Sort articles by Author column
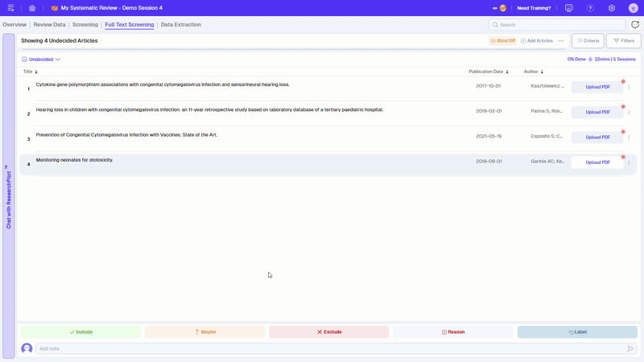The image size is (644, 362). pyautogui.click(x=534, y=72)
